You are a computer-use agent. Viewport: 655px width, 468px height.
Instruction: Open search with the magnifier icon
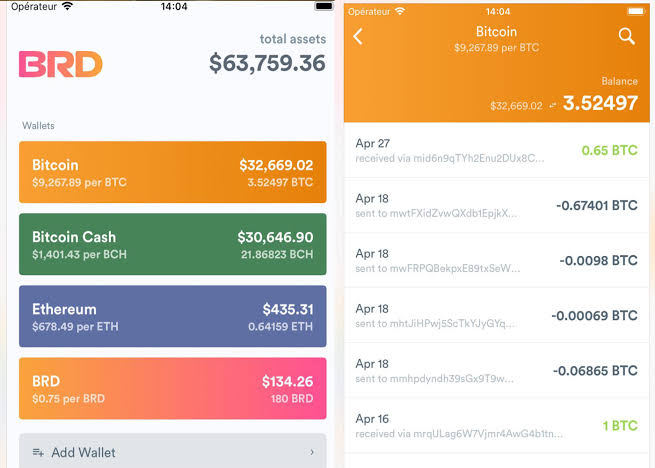tap(627, 36)
